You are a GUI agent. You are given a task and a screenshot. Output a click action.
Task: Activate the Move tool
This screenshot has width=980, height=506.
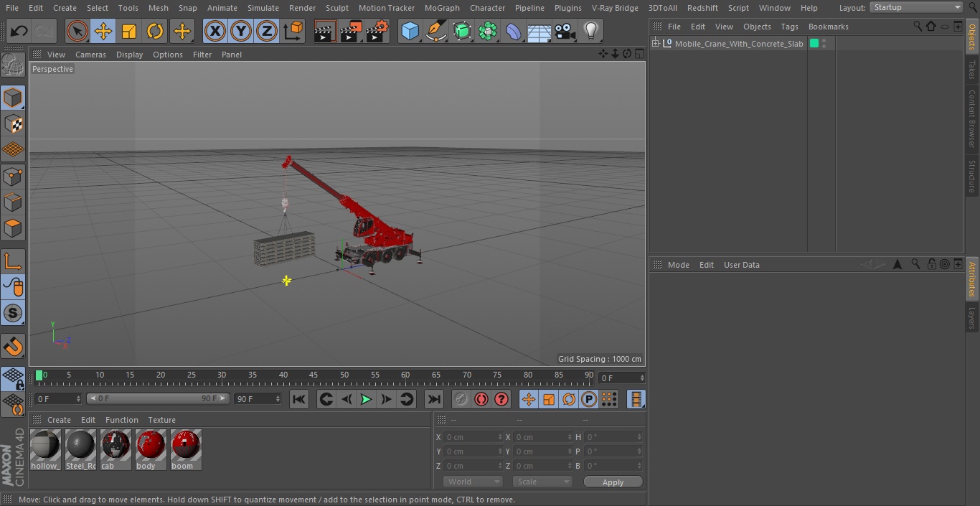103,31
